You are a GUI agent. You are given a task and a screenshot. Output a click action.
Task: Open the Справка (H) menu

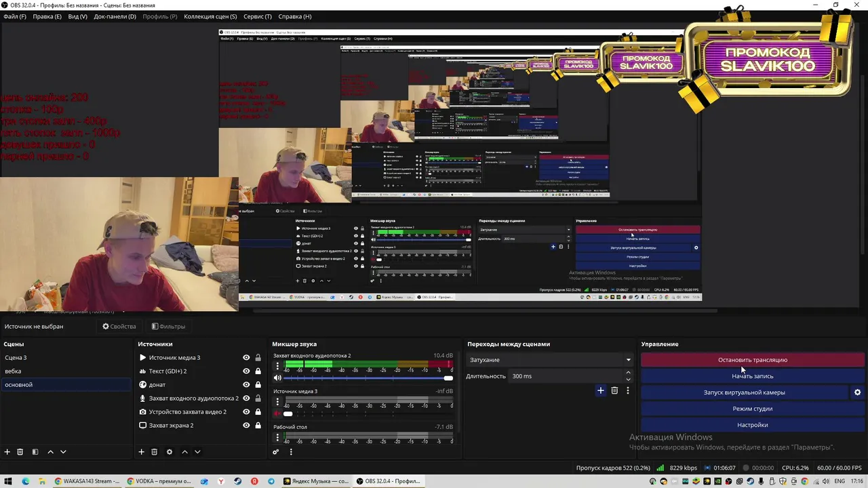[x=295, y=16]
